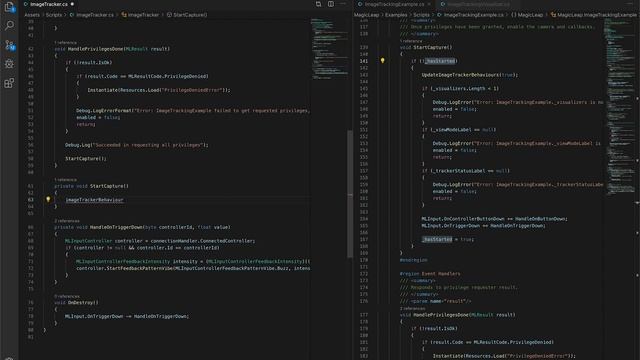This screenshot has width=640, height=360.
Task: Click _hasStarted assignment on line 167
Action: click(437, 239)
